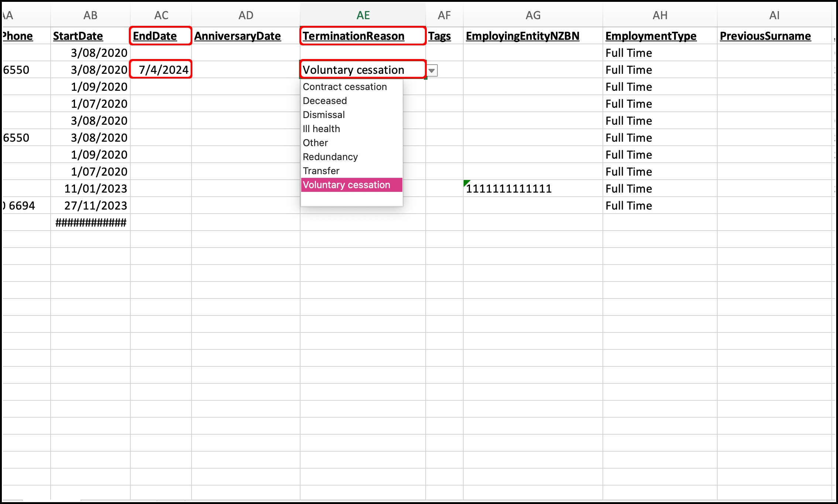Select the 7/4/2024 EndDate cell
The width and height of the screenshot is (838, 504).
click(161, 70)
